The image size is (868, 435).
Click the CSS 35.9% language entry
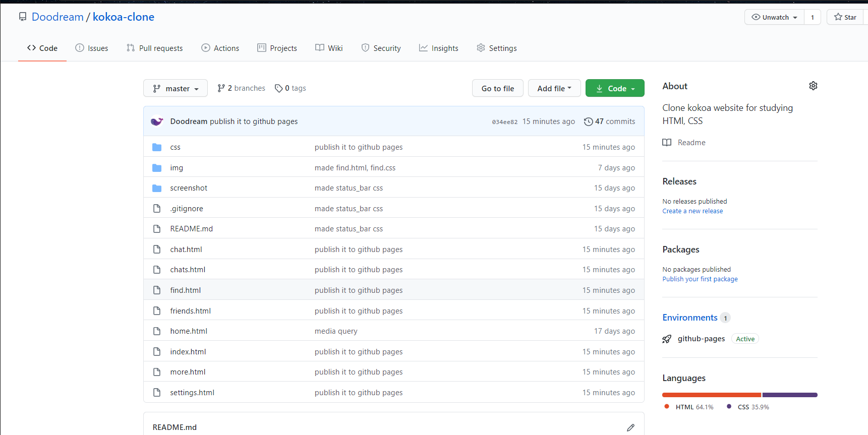click(747, 407)
